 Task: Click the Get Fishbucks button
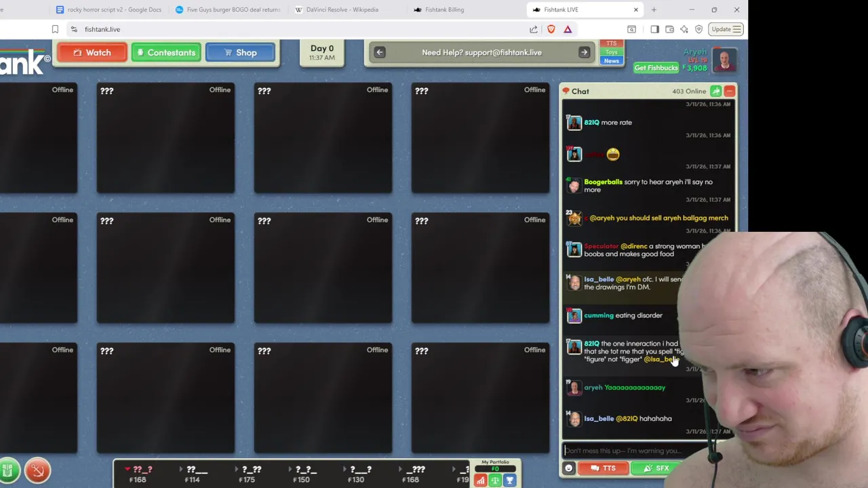(x=656, y=68)
